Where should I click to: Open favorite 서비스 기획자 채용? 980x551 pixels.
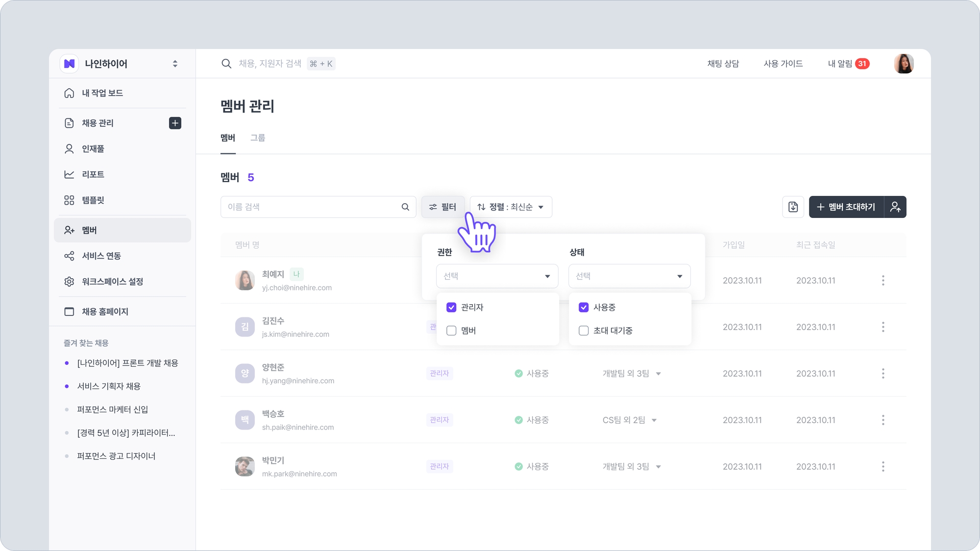click(x=109, y=386)
